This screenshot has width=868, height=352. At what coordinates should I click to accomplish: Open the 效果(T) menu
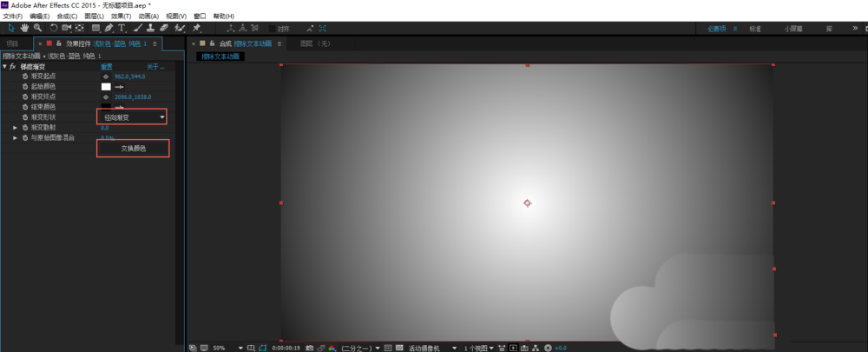[x=122, y=16]
